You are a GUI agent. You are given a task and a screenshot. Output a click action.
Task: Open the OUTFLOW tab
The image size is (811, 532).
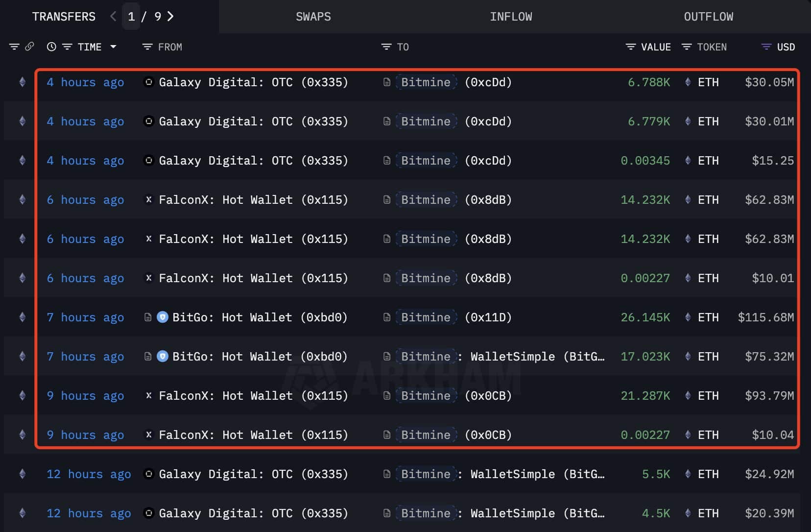tap(708, 16)
